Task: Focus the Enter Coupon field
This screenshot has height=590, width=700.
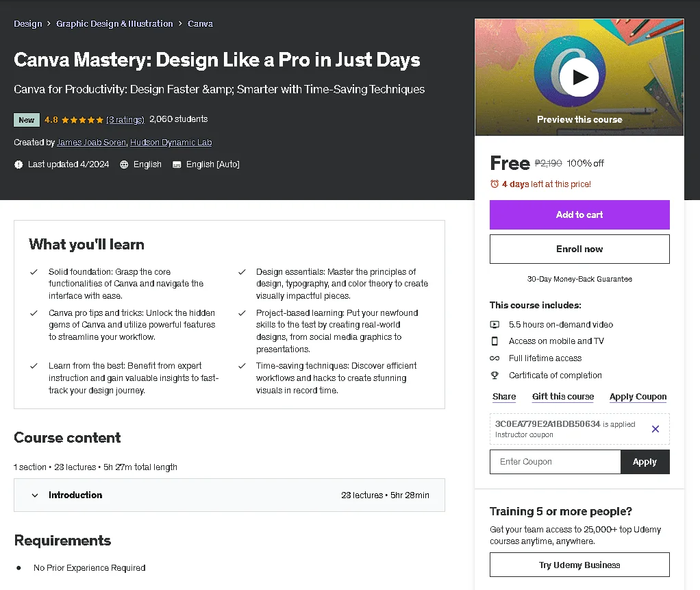Action: (x=555, y=462)
